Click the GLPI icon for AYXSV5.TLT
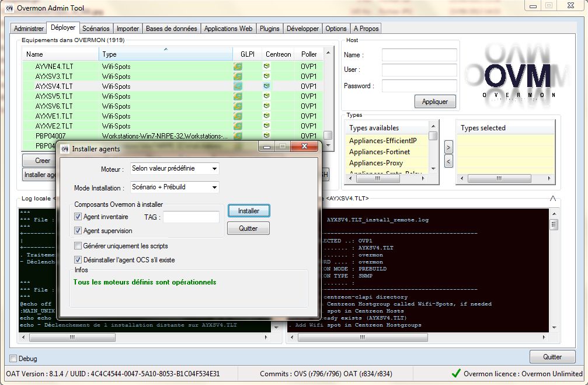Image resolution: width=588 pixels, height=385 pixels. click(238, 96)
